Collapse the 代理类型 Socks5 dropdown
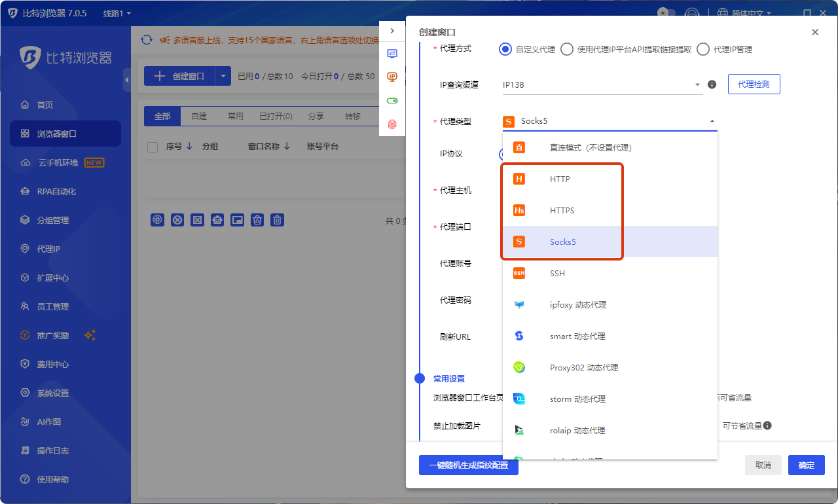 point(610,121)
